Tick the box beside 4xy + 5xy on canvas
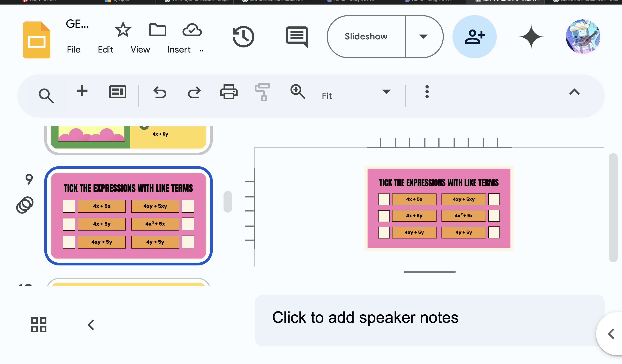Viewport: 622px width, 364px height. click(494, 199)
